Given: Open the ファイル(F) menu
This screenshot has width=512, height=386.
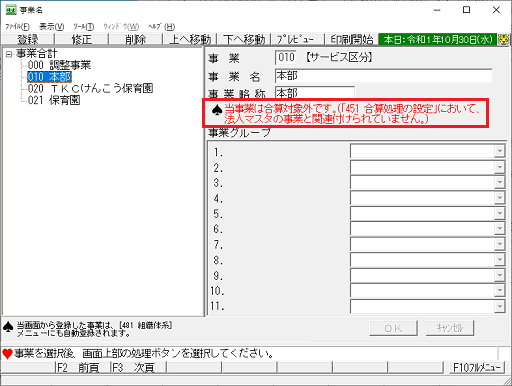Looking at the screenshot, I should click(17, 27).
